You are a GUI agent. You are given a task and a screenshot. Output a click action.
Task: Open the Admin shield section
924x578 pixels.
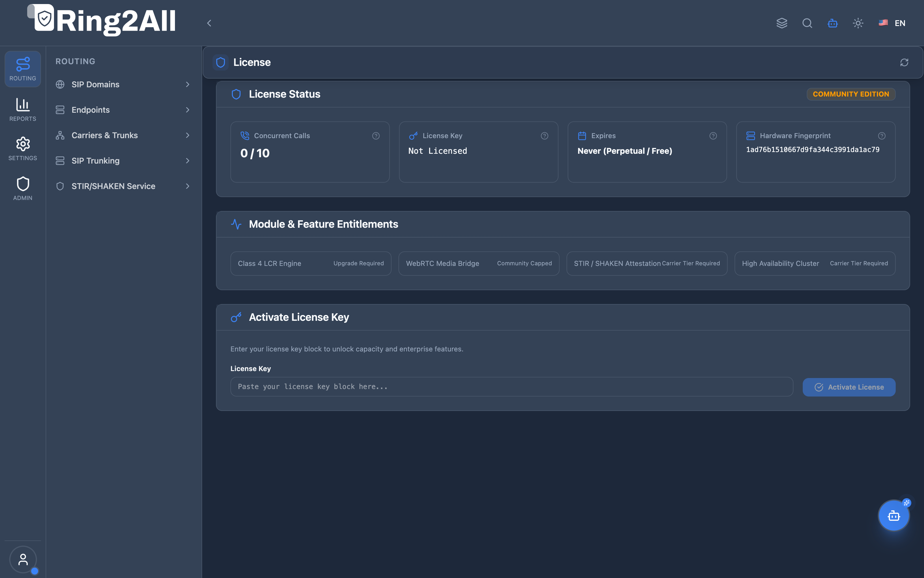23,188
